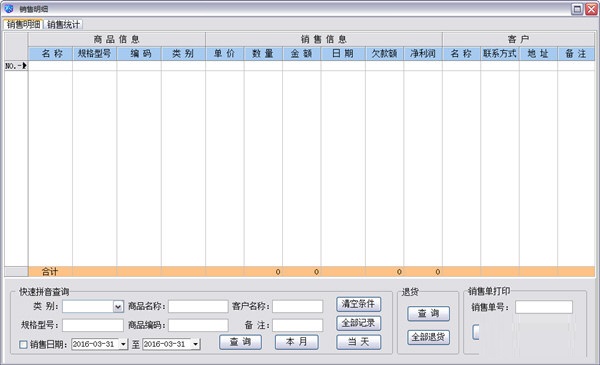Close the 销售明细 window
Image resolution: width=600 pixels, height=365 pixels.
(591, 9)
